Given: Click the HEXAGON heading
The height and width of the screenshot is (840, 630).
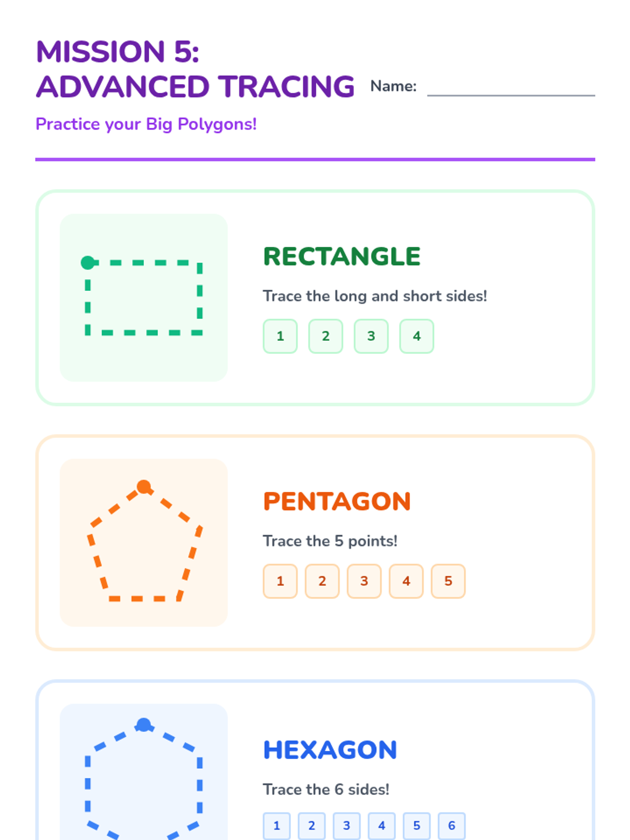Looking at the screenshot, I should click(x=330, y=750).
